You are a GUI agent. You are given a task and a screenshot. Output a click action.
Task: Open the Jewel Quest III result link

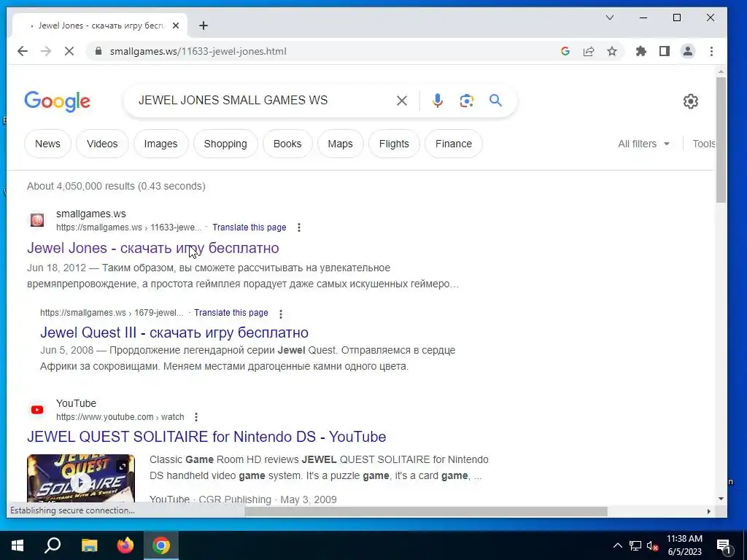click(174, 332)
